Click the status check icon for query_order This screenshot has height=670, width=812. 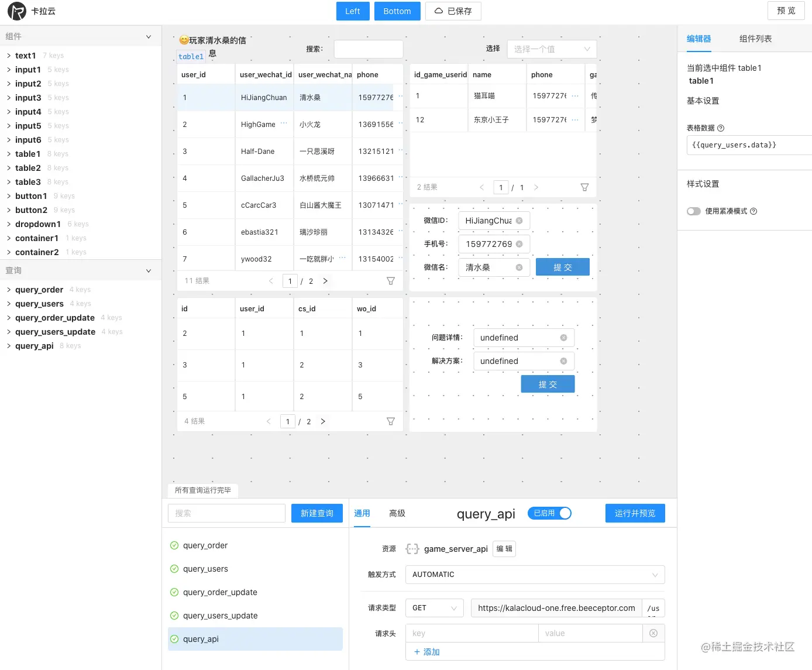tap(174, 545)
